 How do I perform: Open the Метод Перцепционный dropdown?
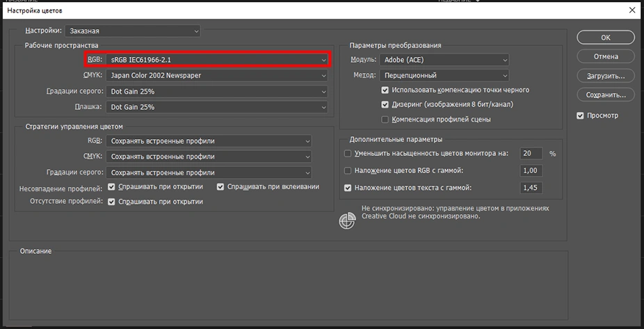point(444,75)
